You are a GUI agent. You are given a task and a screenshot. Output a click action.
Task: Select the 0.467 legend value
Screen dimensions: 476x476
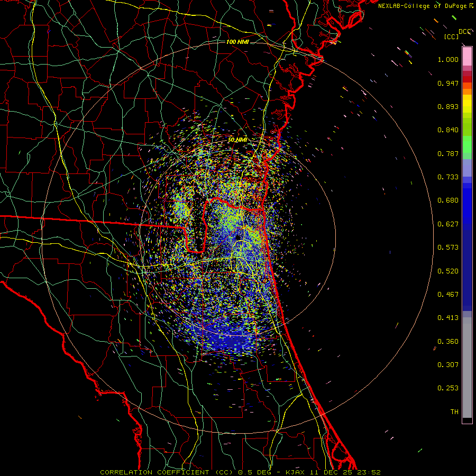448,295
